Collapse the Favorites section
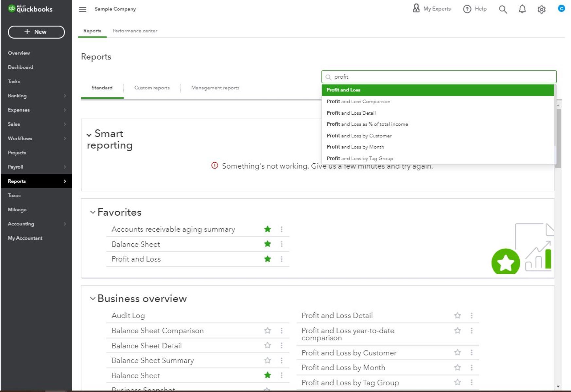The height and width of the screenshot is (392, 571). pos(92,212)
